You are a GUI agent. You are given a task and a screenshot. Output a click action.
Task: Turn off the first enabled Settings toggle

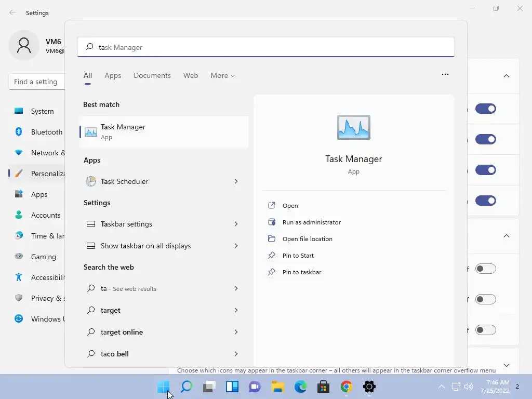[x=486, y=109]
